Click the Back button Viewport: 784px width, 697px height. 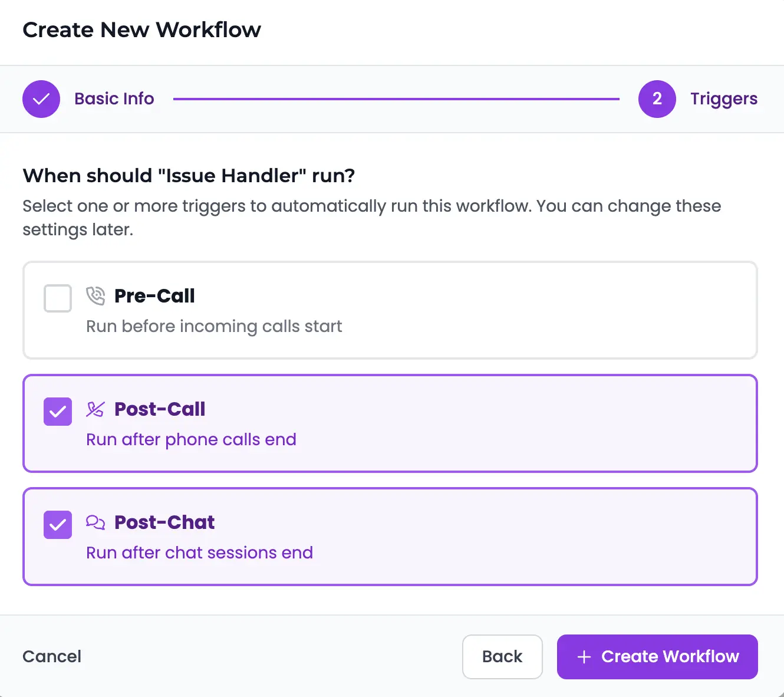coord(502,656)
